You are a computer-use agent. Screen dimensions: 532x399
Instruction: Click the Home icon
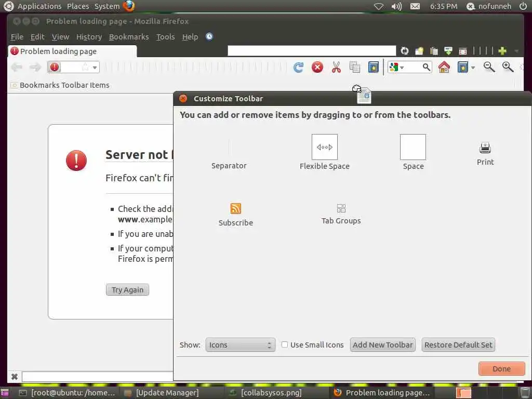444,67
